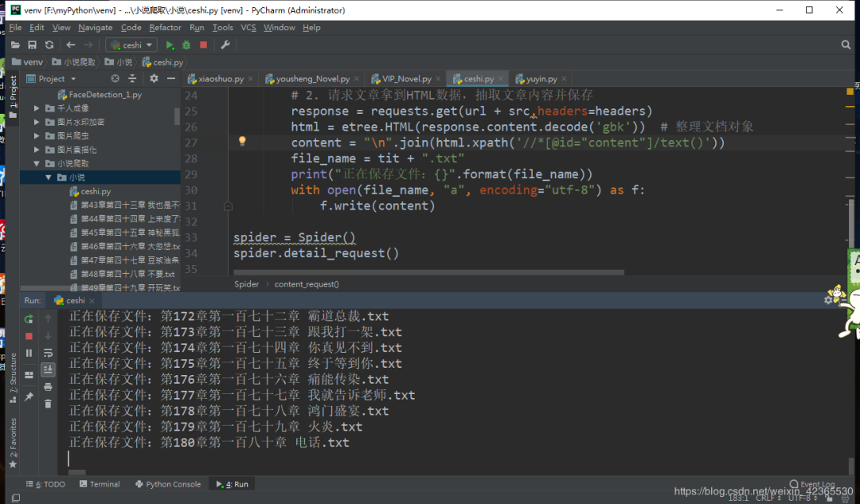Select the 第48章第四十八章 不要.txt file
Viewport: 860px width, 504px height.
[x=127, y=274]
